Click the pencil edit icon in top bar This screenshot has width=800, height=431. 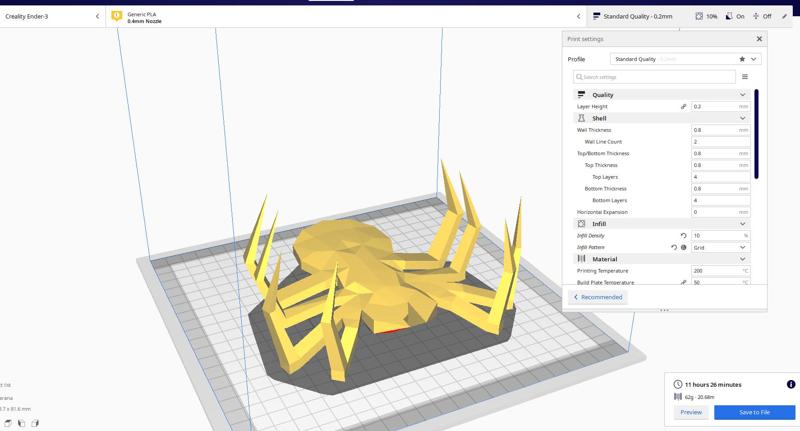pos(784,16)
